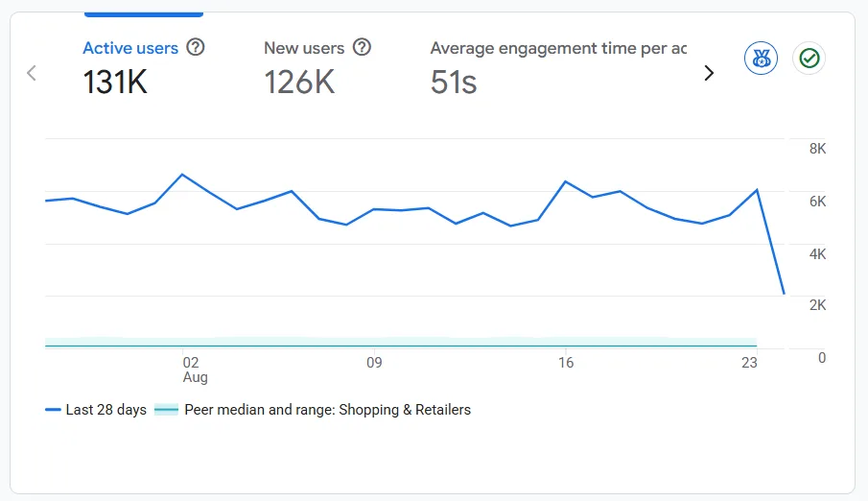Click the blue Last 28 days legend swatch
Screen dimensions: 868x501
coord(53,410)
